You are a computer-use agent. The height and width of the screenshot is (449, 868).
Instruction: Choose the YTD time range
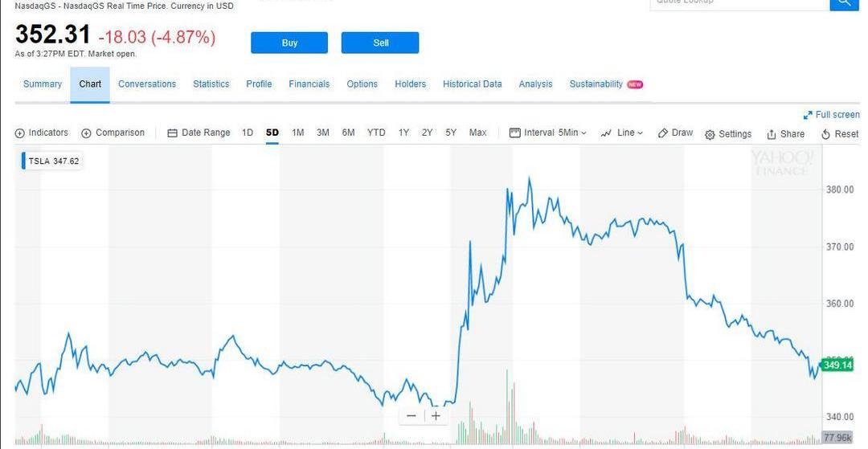pos(376,133)
